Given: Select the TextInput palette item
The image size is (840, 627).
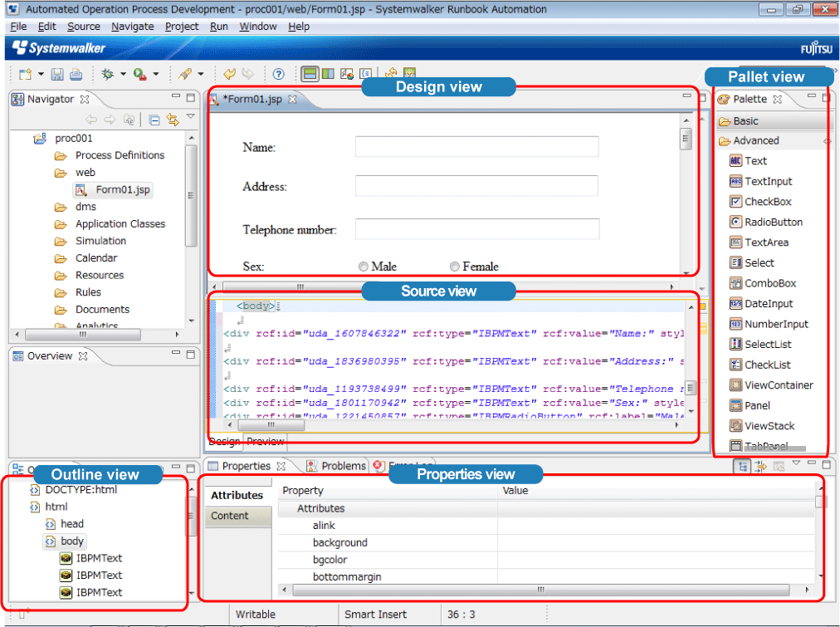Looking at the screenshot, I should [768, 181].
